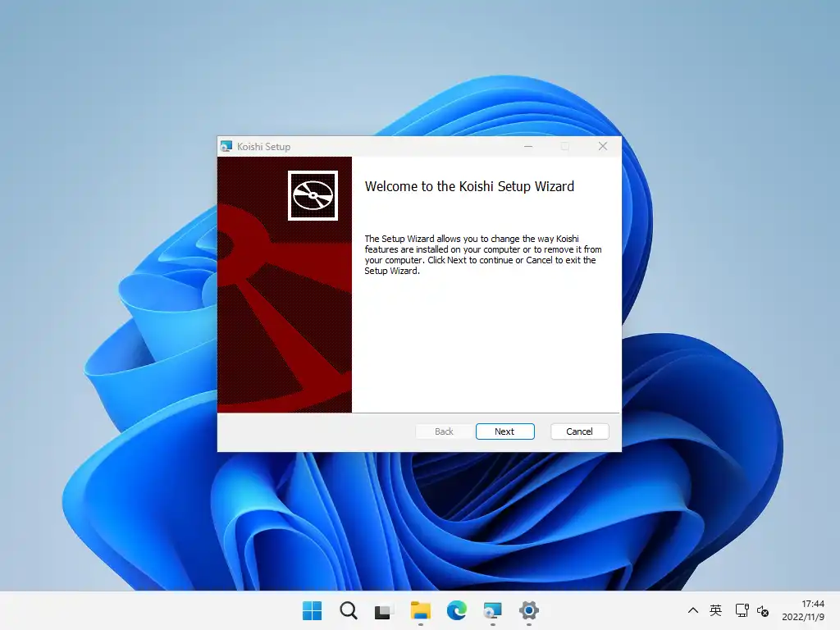This screenshot has height=630, width=840.
Task: Click the Koishi Setup title bar icon
Action: click(226, 146)
